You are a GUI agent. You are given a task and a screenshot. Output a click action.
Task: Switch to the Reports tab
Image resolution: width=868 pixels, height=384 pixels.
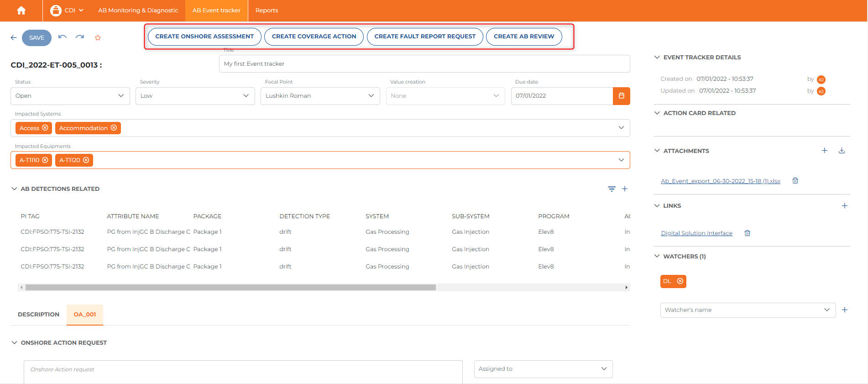(267, 11)
